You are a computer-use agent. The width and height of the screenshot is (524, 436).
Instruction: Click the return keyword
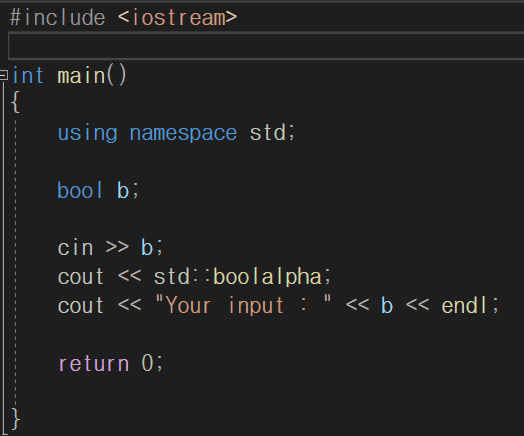click(x=94, y=364)
